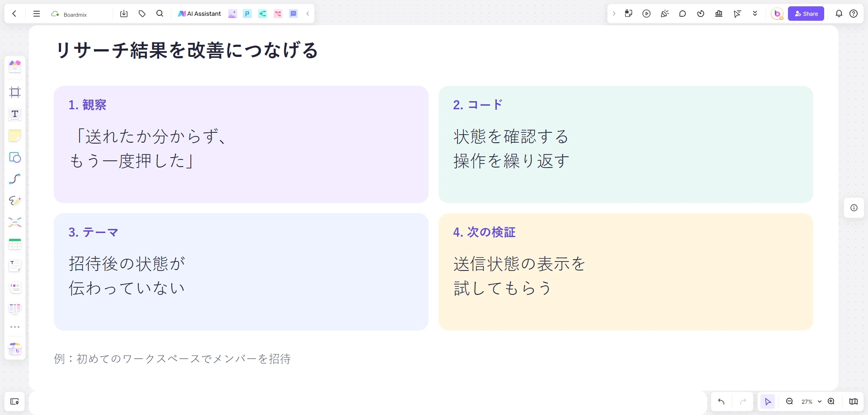Click the Boardmix user avatar

[777, 14]
